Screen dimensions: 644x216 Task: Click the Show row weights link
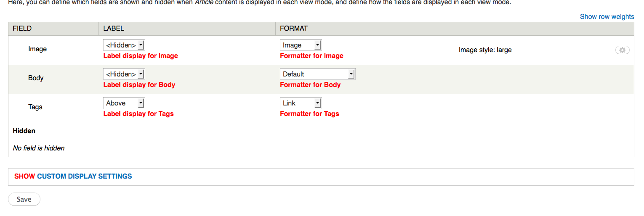607,17
